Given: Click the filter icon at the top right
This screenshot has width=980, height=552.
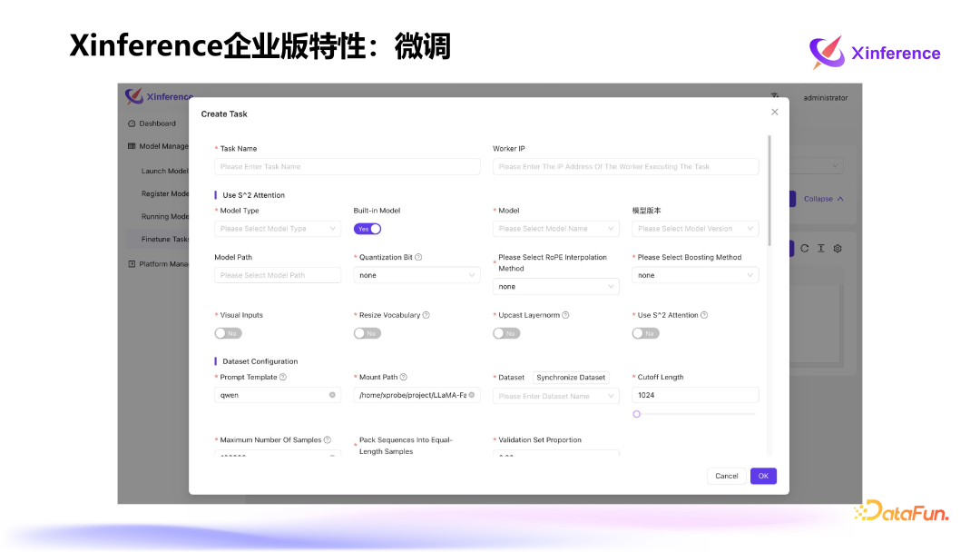Looking at the screenshot, I should click(x=774, y=95).
